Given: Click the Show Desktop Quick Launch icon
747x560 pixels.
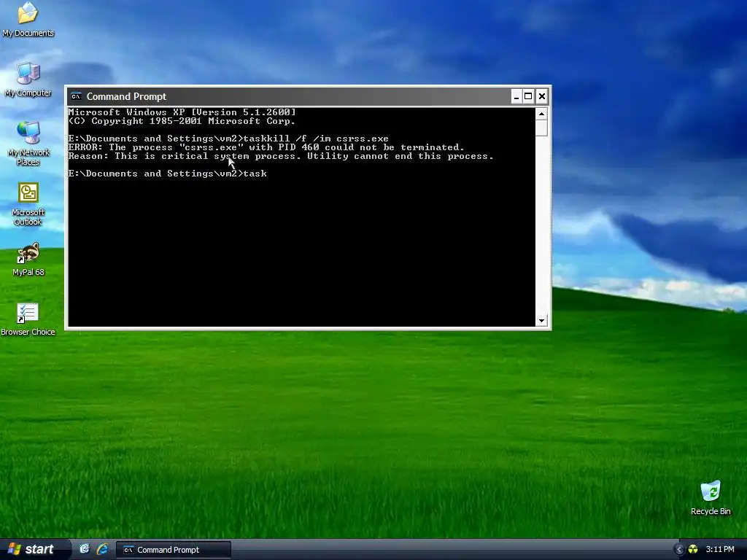Looking at the screenshot, I should point(85,549).
